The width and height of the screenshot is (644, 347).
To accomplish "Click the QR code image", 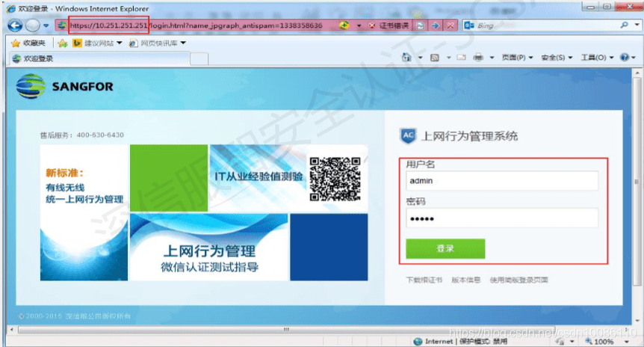I will tap(335, 178).
